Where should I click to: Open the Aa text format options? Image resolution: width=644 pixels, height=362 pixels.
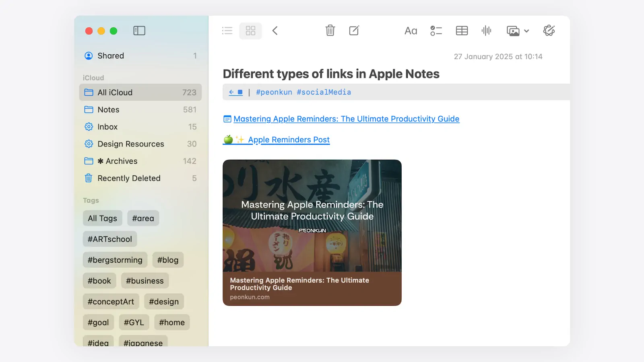coord(411,31)
